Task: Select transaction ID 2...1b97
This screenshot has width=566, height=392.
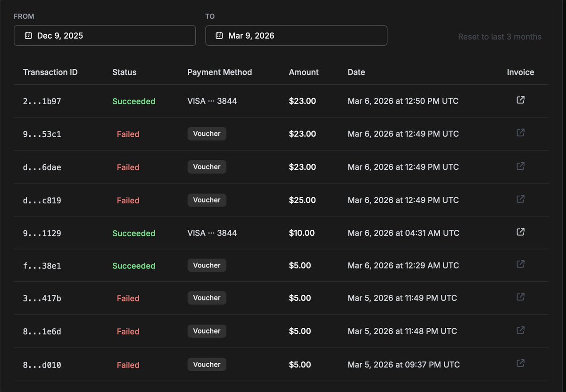Action: pyautogui.click(x=42, y=101)
